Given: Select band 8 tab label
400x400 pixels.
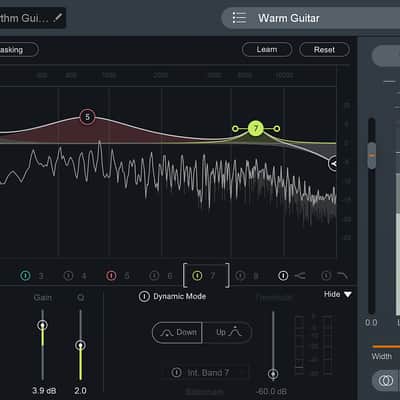Looking at the screenshot, I should (x=256, y=276).
